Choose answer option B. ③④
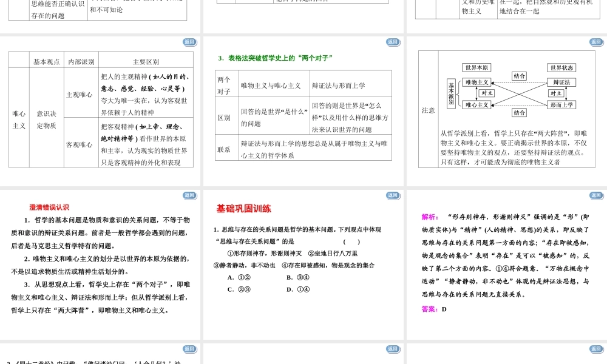This screenshot has height=364, width=607. pyautogui.click(x=298, y=277)
